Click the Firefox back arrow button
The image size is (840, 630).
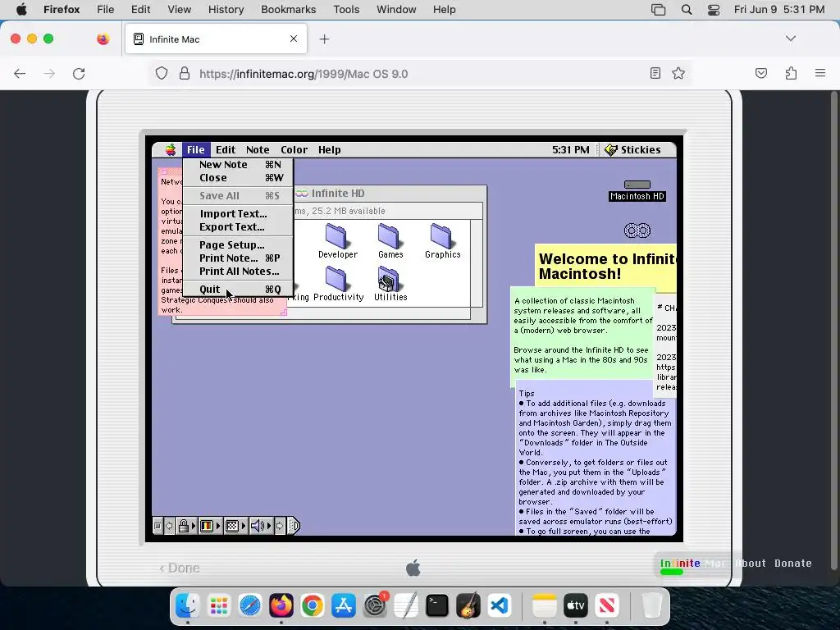coord(20,73)
